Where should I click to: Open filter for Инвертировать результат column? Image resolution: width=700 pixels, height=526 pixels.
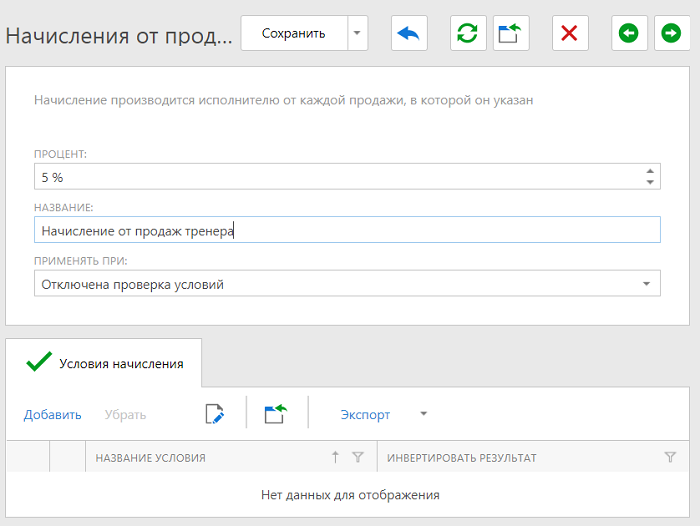click(x=670, y=457)
